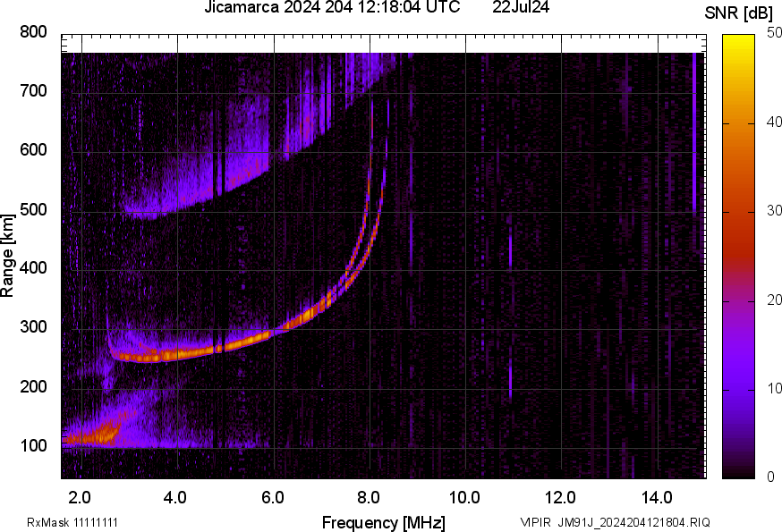
Task: Click the Jicamarca timestamp title text
Action: click(332, 8)
